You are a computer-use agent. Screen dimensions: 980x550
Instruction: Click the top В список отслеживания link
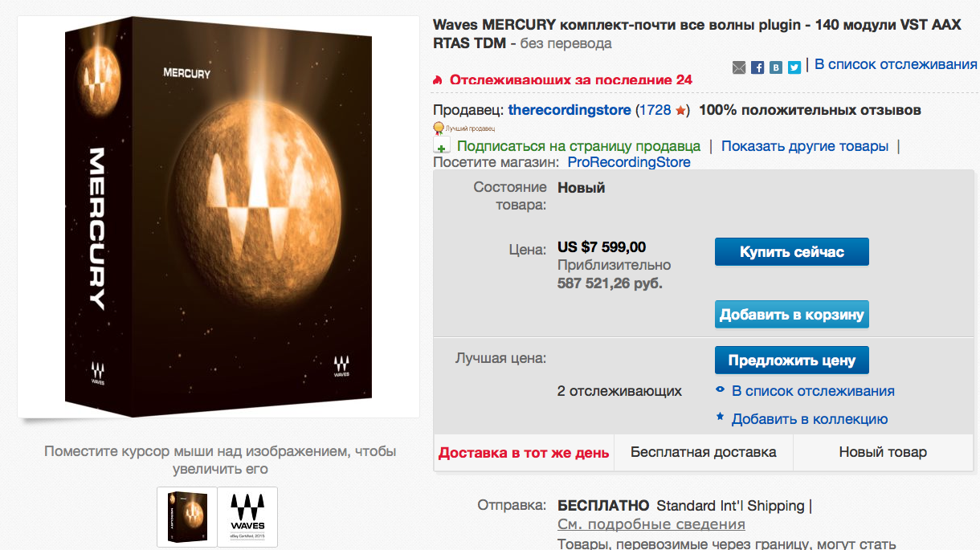(896, 64)
